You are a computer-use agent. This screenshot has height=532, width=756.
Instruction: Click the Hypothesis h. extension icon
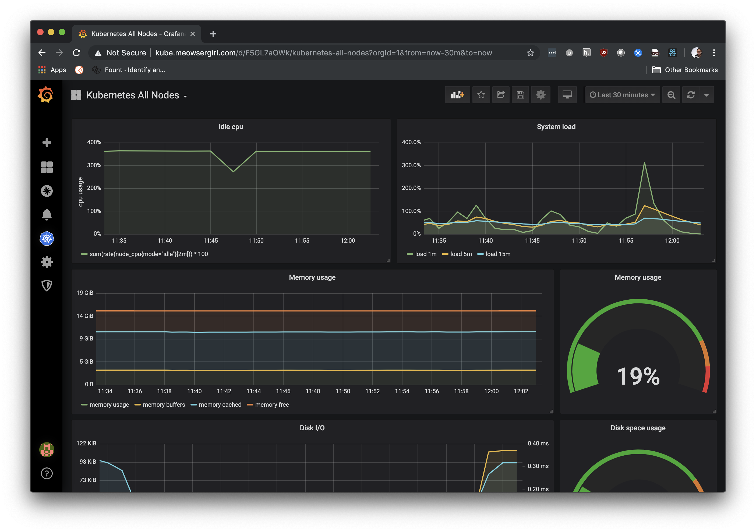(x=587, y=53)
